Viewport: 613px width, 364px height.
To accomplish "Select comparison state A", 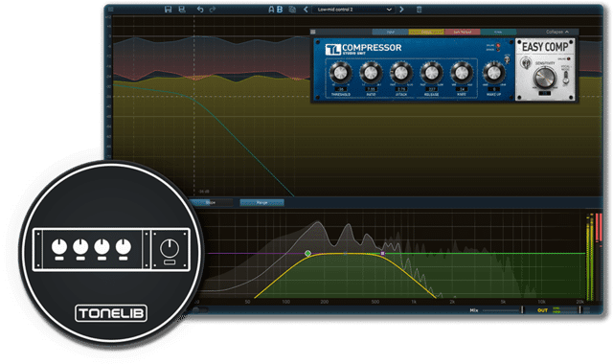I will pos(271,10).
